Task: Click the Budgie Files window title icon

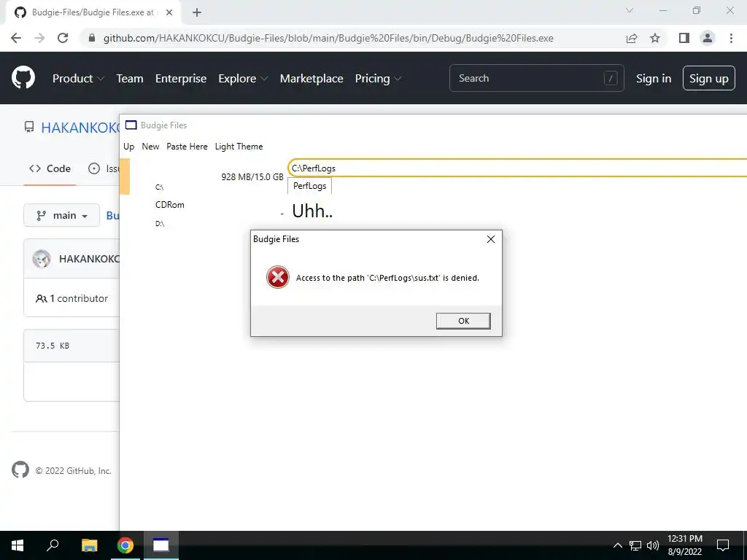Action: (x=131, y=125)
